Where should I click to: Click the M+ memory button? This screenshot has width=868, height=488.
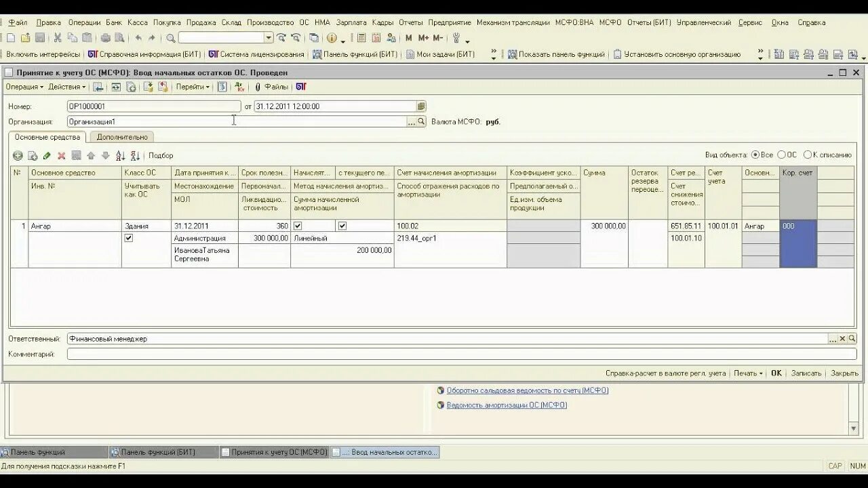click(x=424, y=38)
